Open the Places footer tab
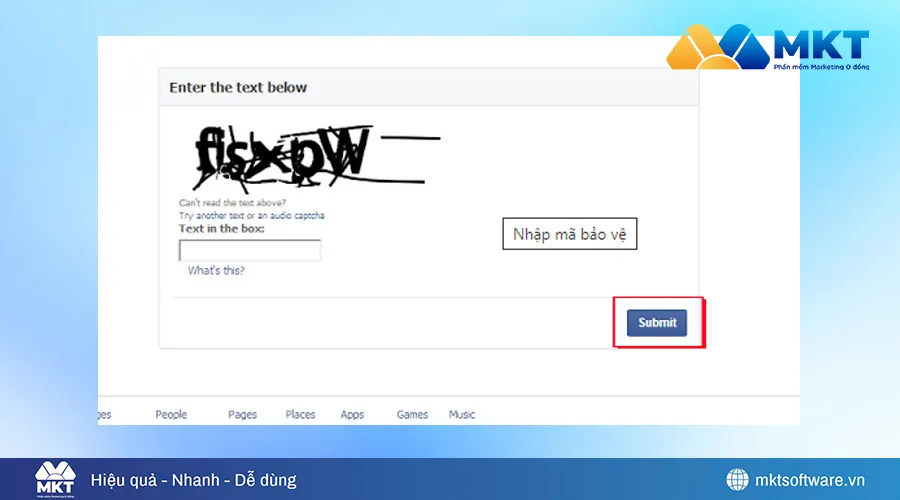The image size is (900, 500). 300,414
